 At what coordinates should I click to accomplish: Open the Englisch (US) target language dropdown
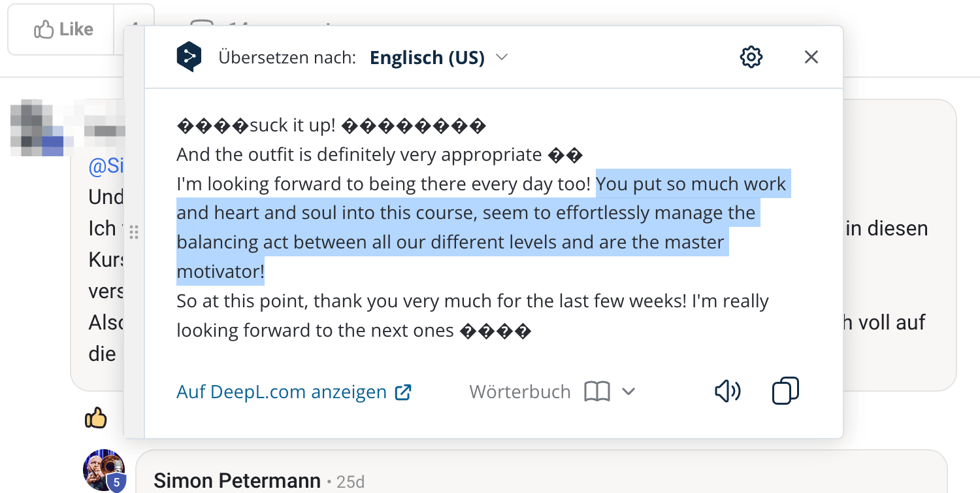(438, 58)
